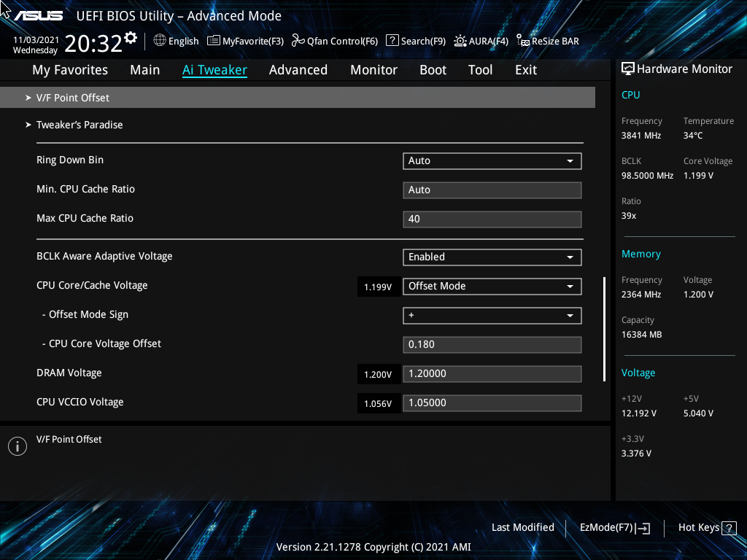Click the info icon in help panel
This screenshot has width=747, height=560.
click(18, 446)
